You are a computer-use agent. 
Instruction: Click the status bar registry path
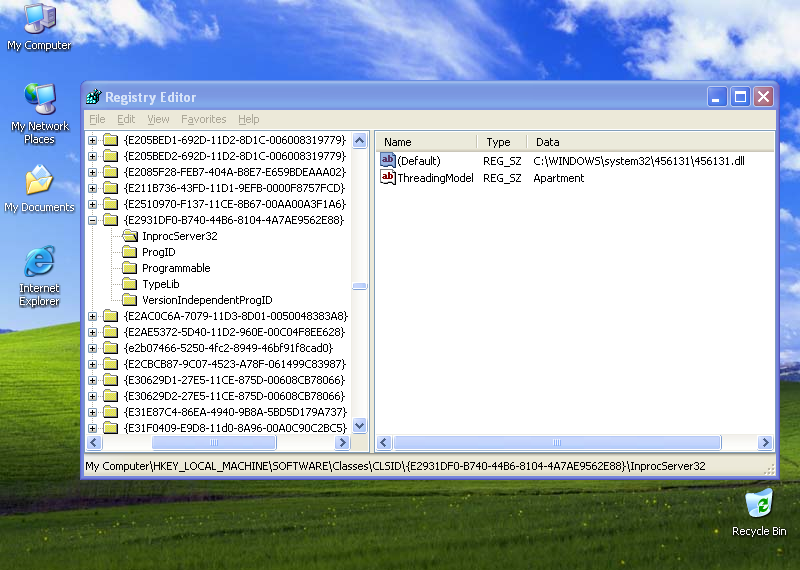[395, 466]
